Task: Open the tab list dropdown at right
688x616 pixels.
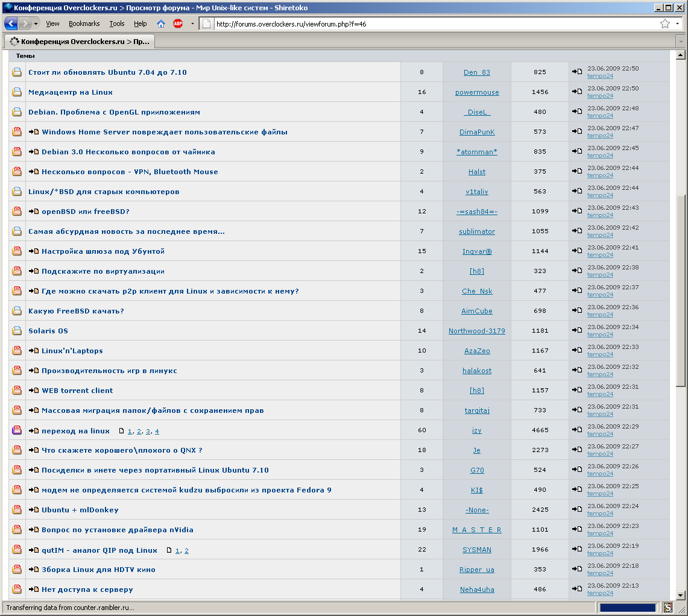Action: 681,41
